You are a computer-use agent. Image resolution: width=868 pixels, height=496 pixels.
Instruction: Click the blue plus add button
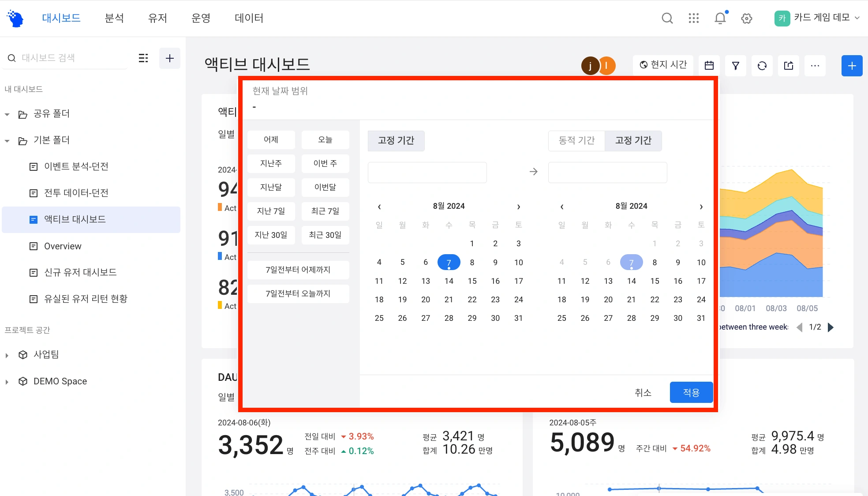point(852,66)
